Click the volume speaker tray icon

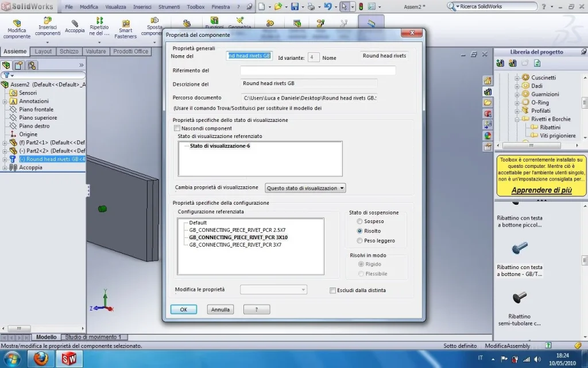coord(537,359)
